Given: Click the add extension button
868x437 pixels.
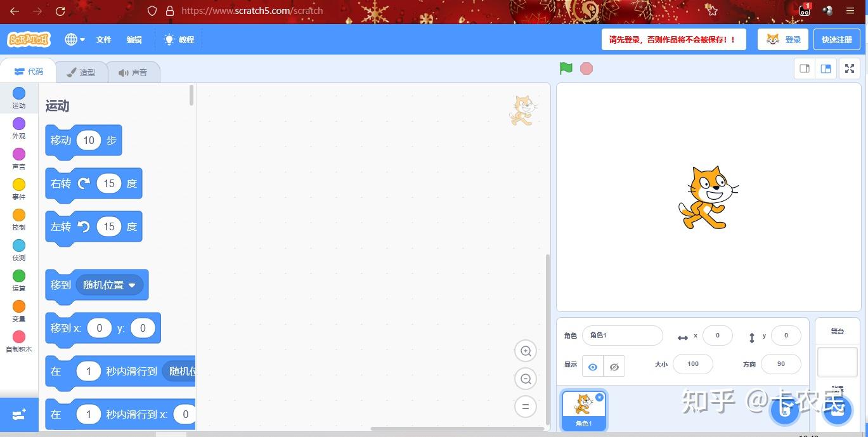Looking at the screenshot, I should 19,415.
